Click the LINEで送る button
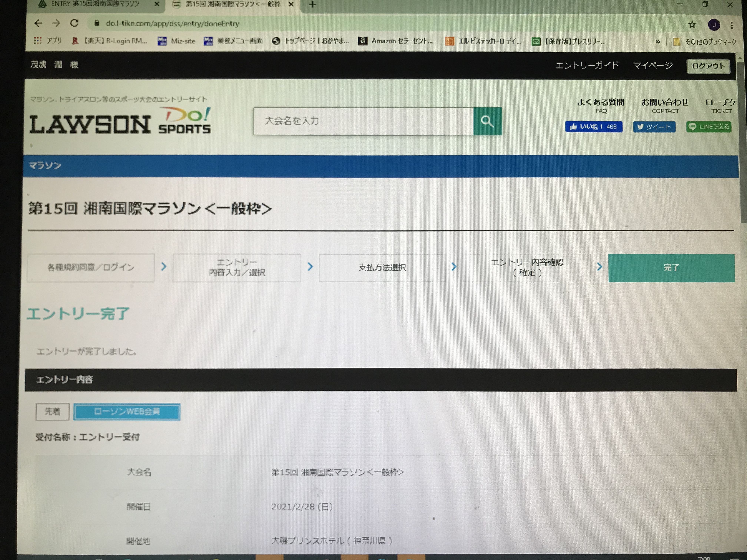 (709, 127)
